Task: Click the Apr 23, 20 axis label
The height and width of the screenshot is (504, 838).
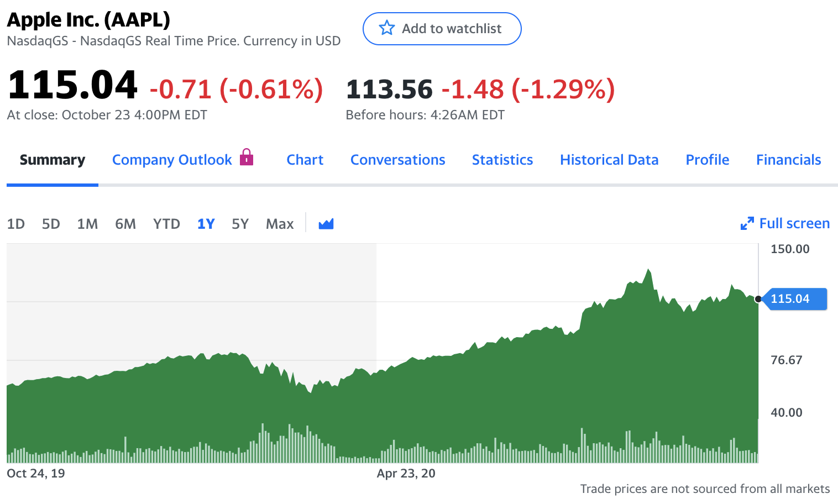Action: 406,473
